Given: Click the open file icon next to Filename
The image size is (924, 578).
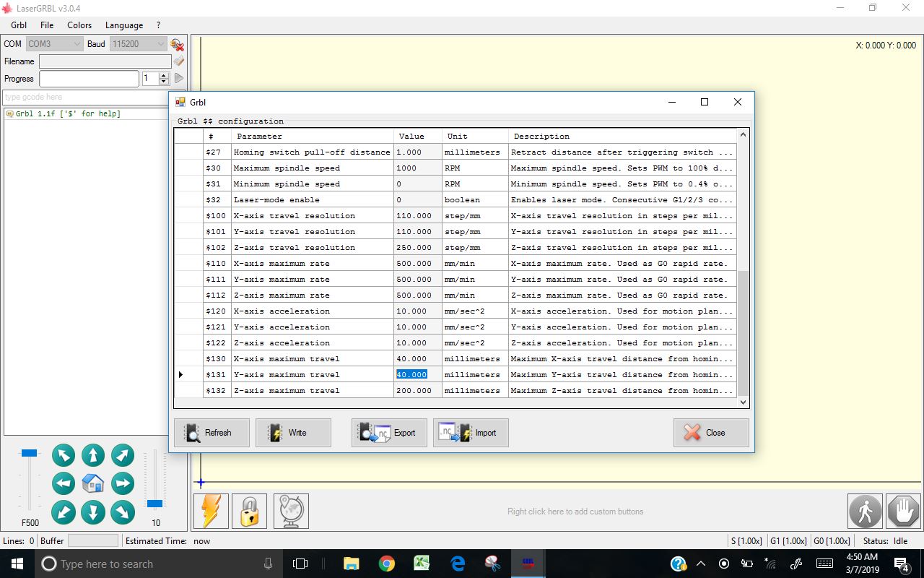Looking at the screenshot, I should click(178, 61).
